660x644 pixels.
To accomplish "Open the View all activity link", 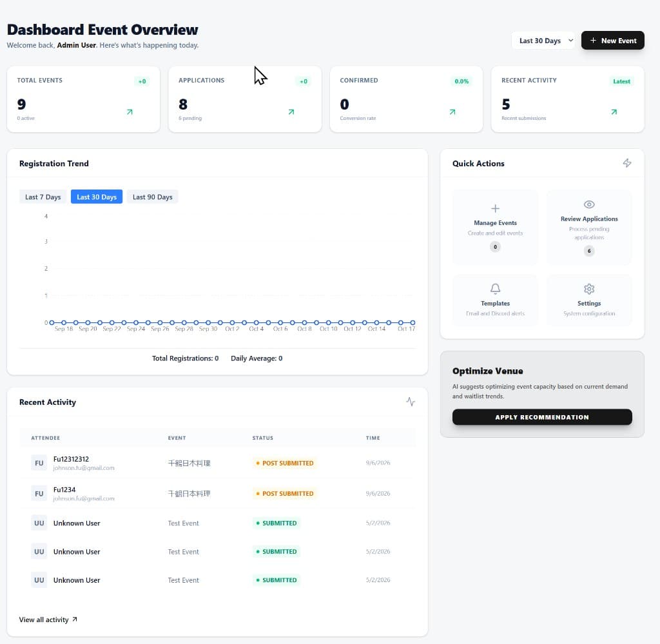I will (x=48, y=620).
